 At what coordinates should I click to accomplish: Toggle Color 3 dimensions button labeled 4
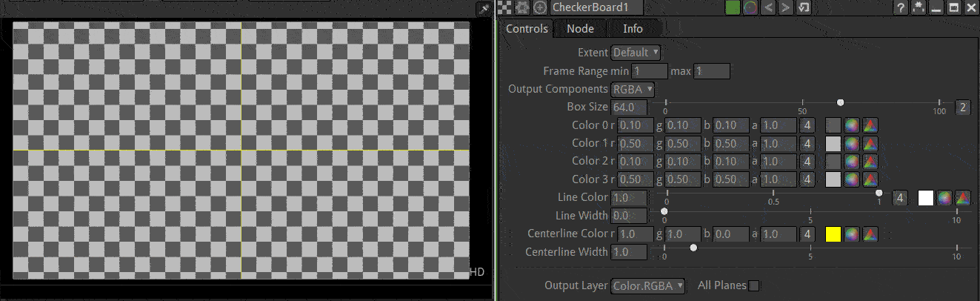[808, 179]
